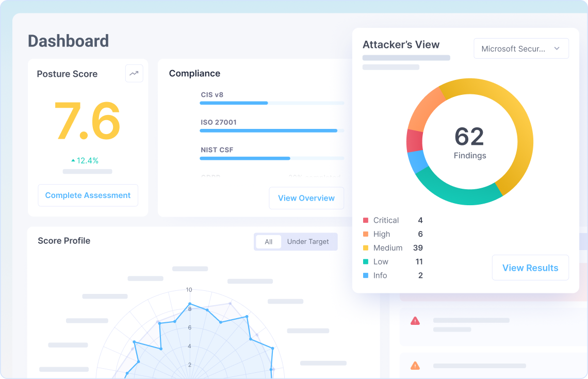Click the trend chart icon in Posture Score
Screen dimensions: 588x379
point(134,73)
